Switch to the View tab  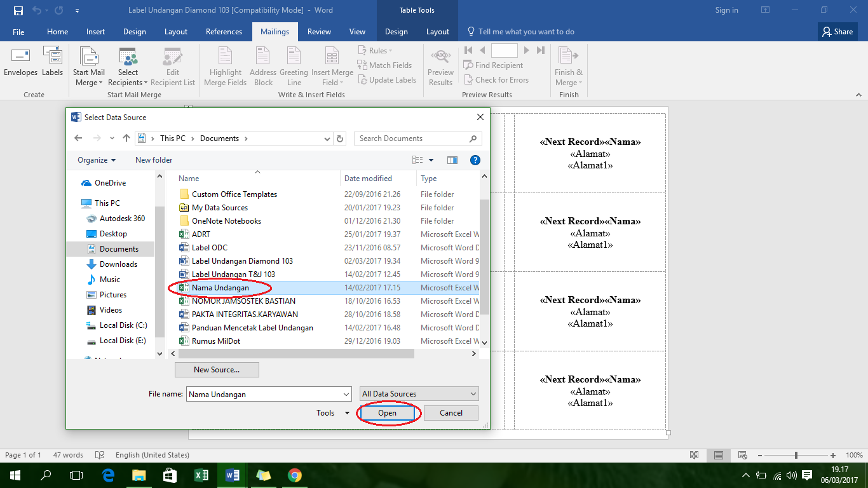[x=357, y=32]
